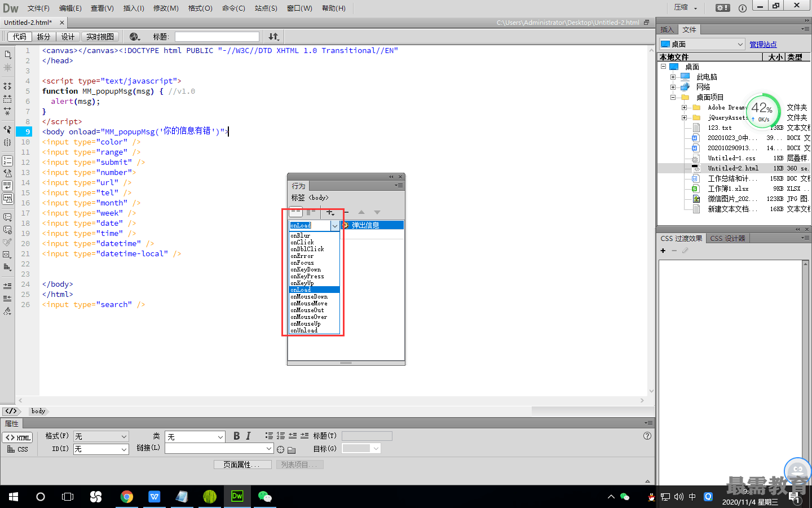Remove the behavior with the minus button
This screenshot has height=508, width=812.
click(346, 212)
